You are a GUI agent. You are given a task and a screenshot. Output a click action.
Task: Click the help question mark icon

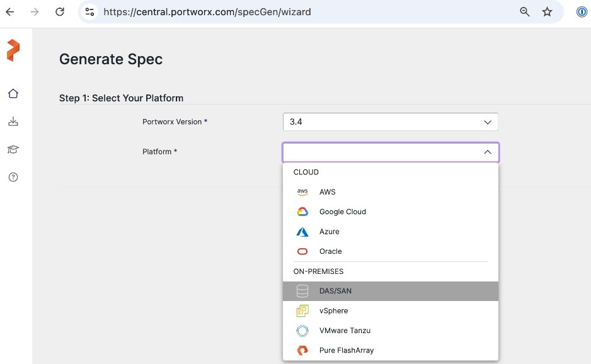click(13, 177)
